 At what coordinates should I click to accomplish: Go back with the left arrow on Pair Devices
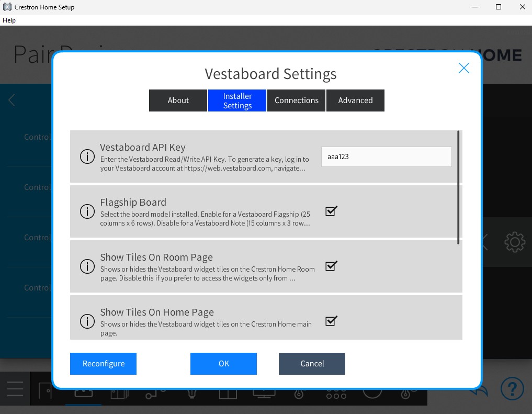pos(12,100)
